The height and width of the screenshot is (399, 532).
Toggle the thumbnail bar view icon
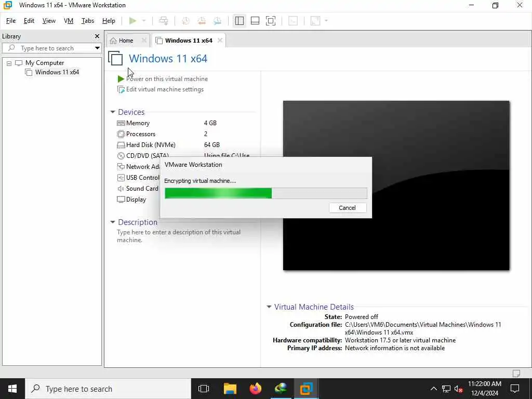[x=255, y=21]
